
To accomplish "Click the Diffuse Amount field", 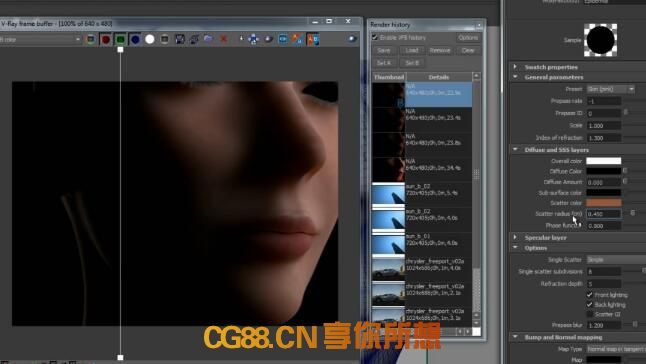I will (604, 182).
